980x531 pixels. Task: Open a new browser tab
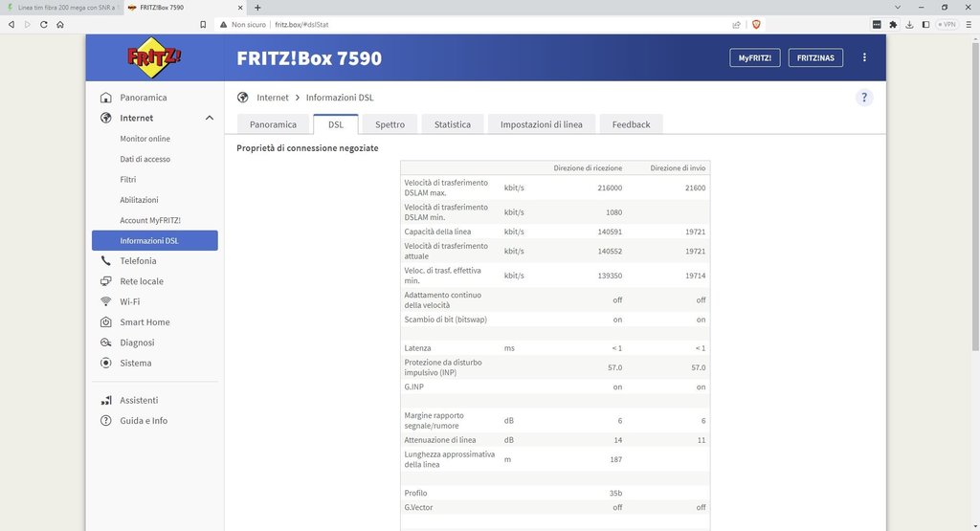(257, 8)
